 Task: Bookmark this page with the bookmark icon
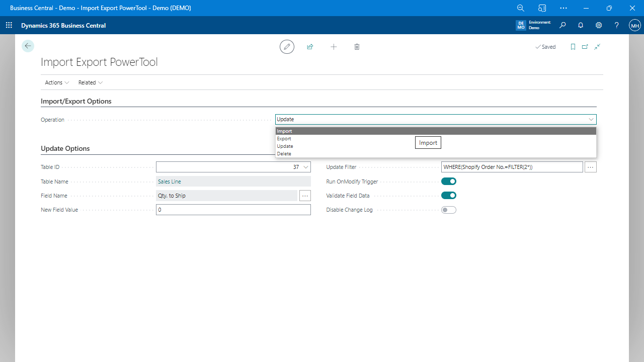pos(573,46)
